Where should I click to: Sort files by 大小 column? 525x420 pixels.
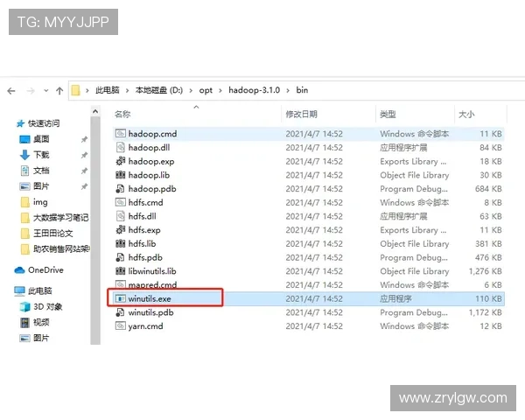(466, 115)
